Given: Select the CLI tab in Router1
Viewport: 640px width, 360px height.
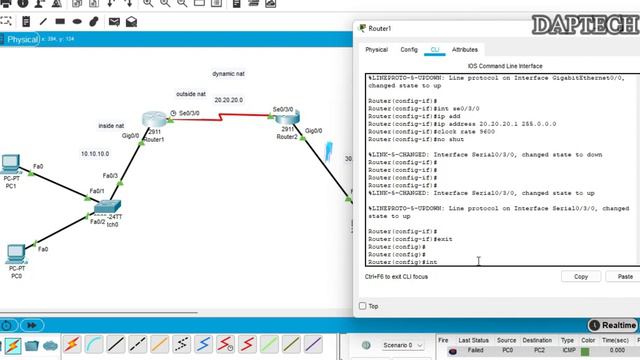Looking at the screenshot, I should (x=435, y=49).
